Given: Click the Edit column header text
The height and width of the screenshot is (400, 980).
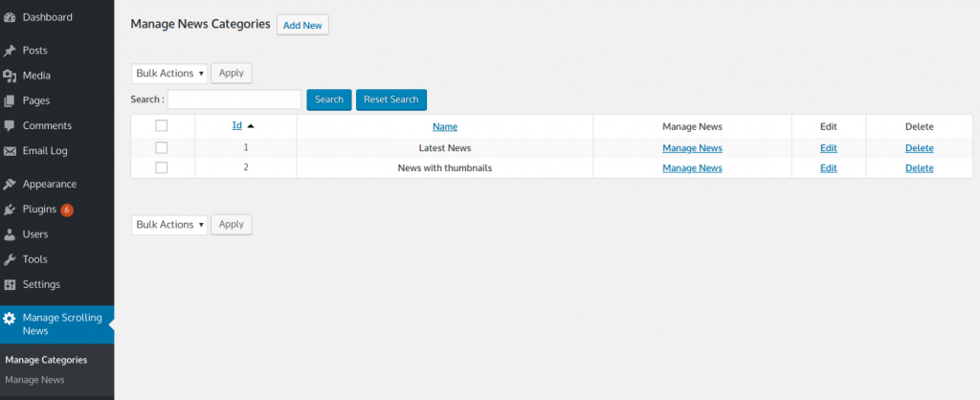Looking at the screenshot, I should (x=829, y=127).
